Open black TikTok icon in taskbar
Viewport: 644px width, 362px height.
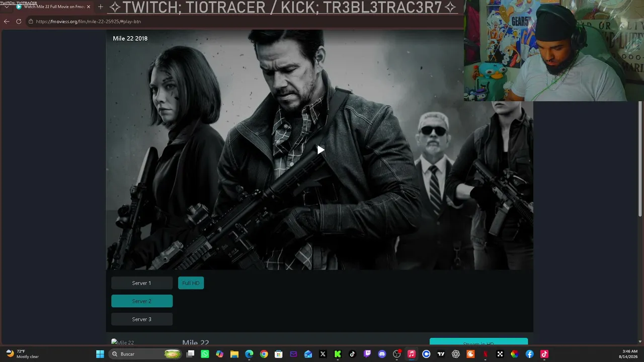pos(352,354)
